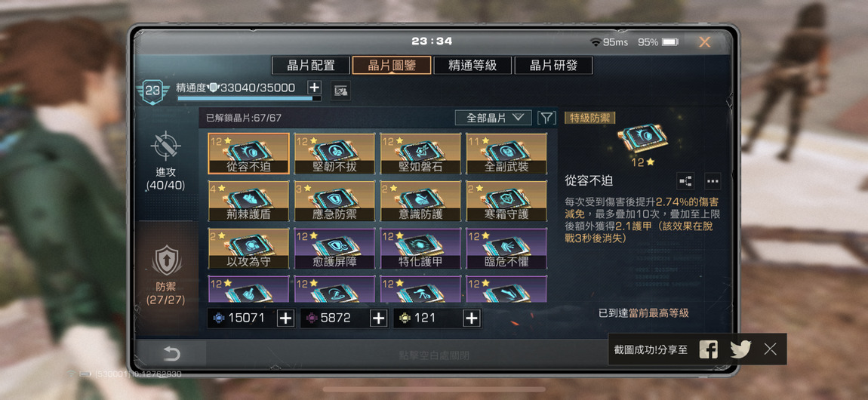Open chip upgrade tree icon

coord(686,181)
